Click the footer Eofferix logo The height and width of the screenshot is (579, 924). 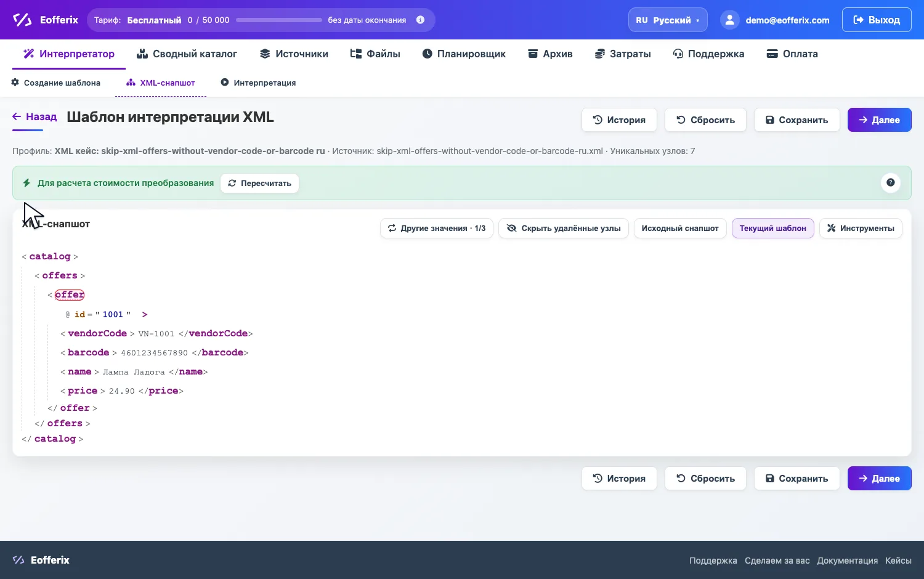pyautogui.click(x=41, y=560)
